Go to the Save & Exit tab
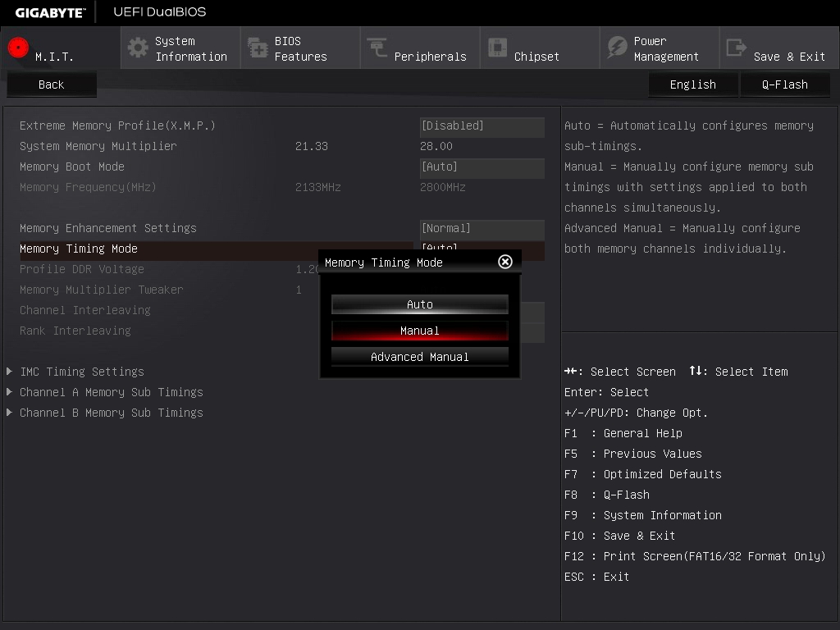The width and height of the screenshot is (840, 630). click(x=779, y=48)
